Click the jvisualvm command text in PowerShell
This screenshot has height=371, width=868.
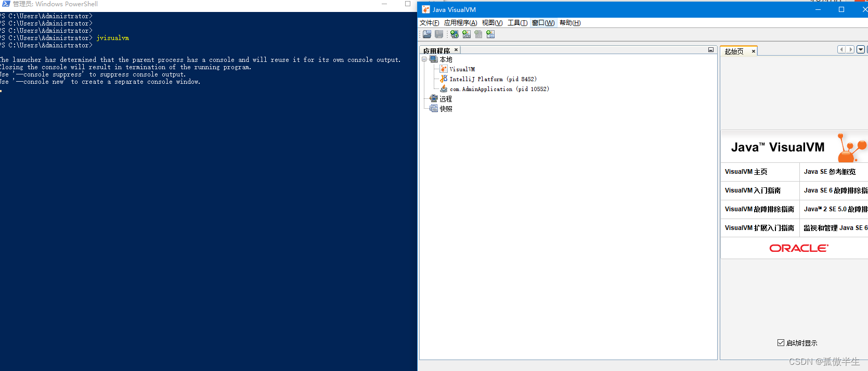point(113,38)
